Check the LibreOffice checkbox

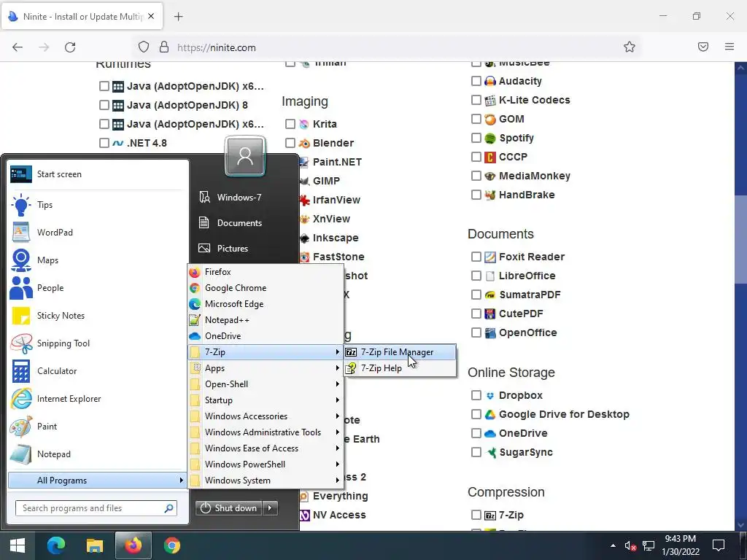[x=476, y=276]
